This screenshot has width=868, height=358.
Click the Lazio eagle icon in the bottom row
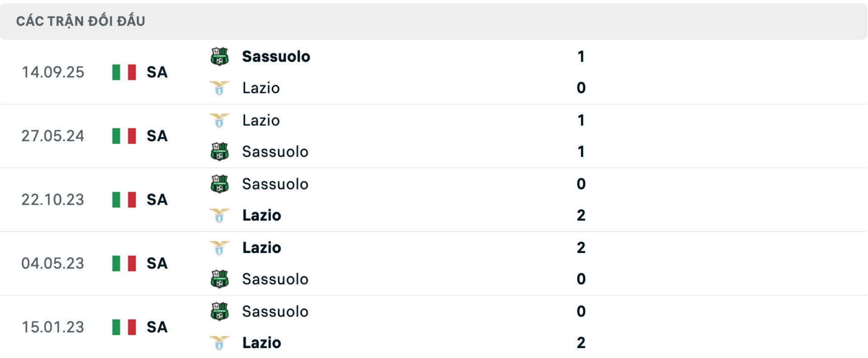[220, 343]
